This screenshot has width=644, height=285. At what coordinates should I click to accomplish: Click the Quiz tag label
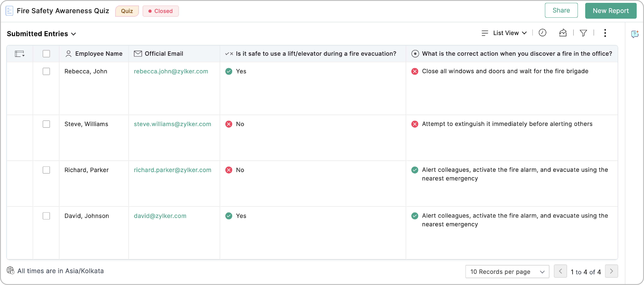[x=127, y=11]
